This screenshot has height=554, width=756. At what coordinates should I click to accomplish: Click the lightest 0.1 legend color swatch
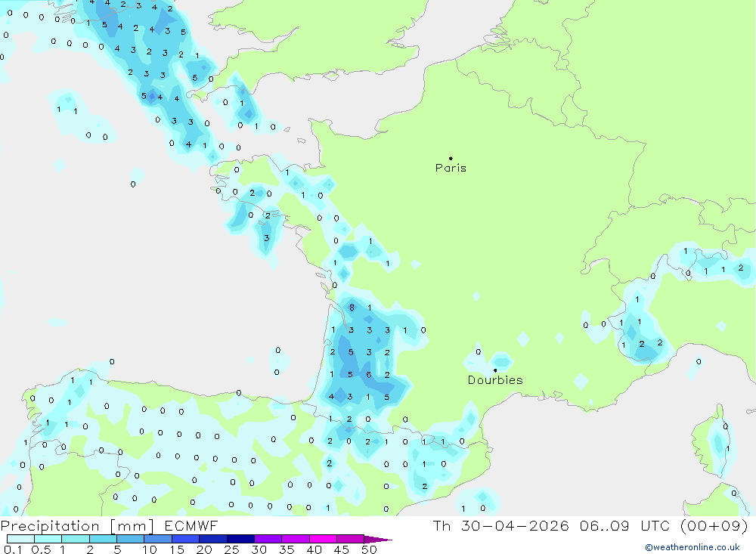20,539
